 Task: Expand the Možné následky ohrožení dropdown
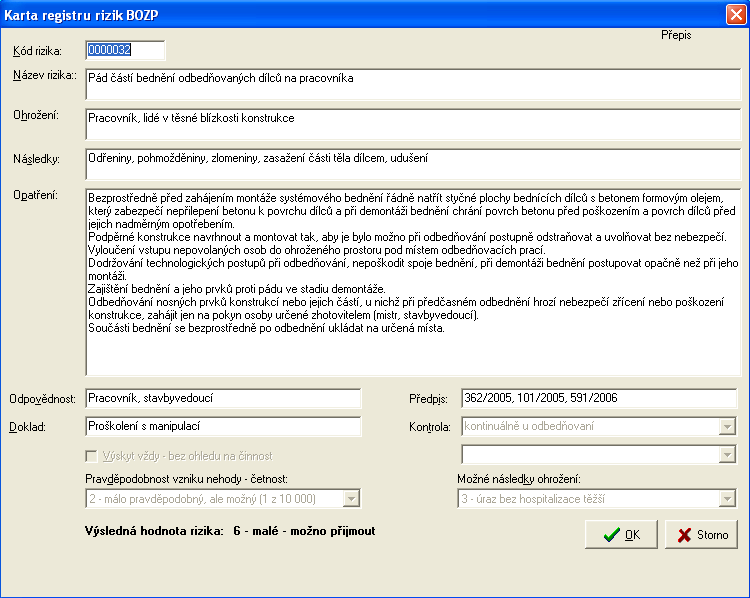(x=727, y=499)
